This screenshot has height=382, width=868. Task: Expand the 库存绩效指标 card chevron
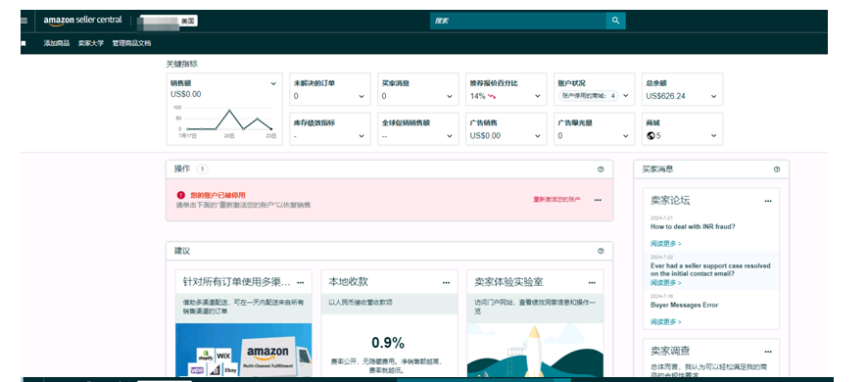pos(362,135)
